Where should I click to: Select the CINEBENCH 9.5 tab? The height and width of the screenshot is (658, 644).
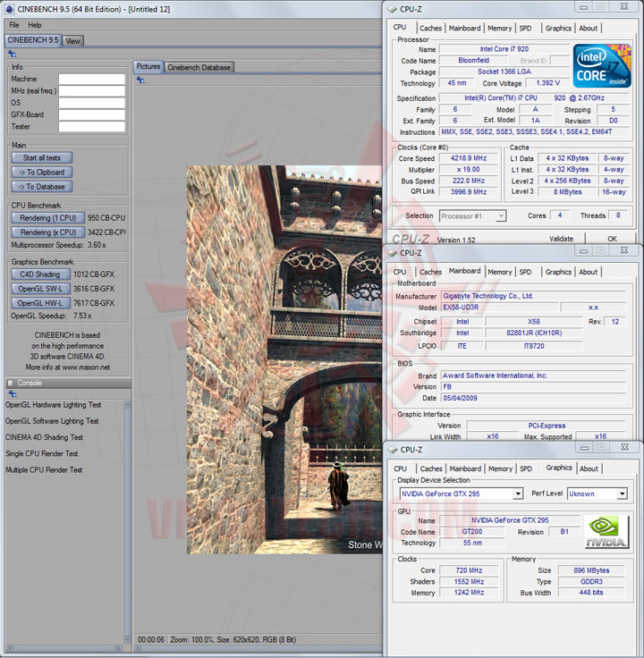coord(33,40)
